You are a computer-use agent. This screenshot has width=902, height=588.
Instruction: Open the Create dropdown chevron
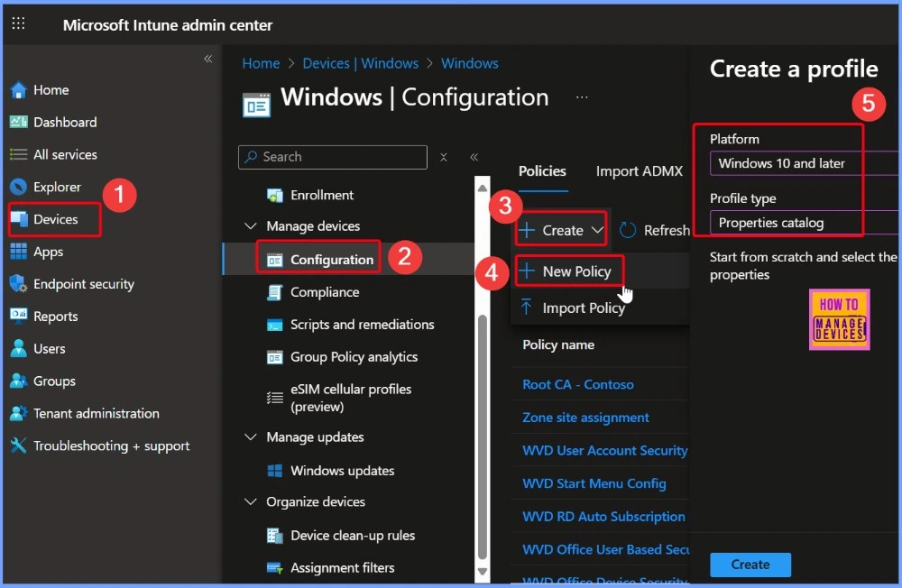pos(598,230)
